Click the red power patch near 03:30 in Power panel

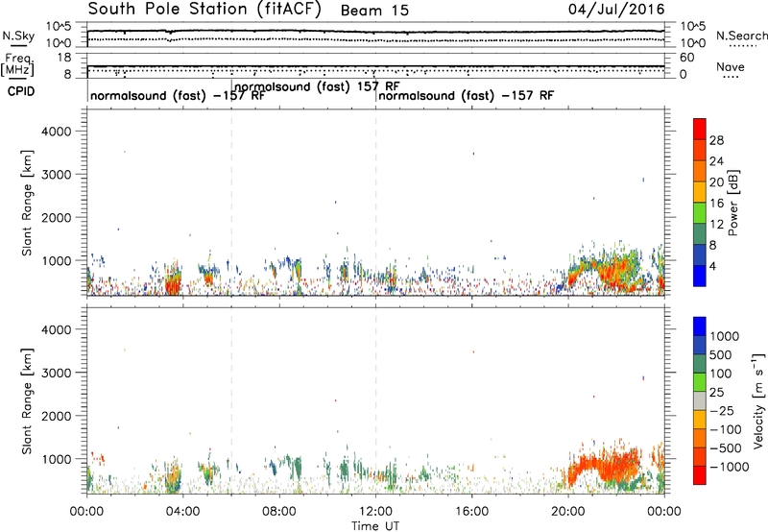click(173, 283)
